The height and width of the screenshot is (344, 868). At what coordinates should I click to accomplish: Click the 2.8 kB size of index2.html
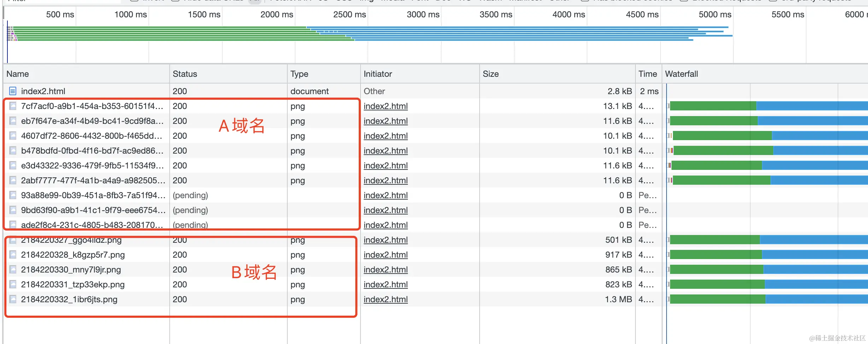(620, 91)
